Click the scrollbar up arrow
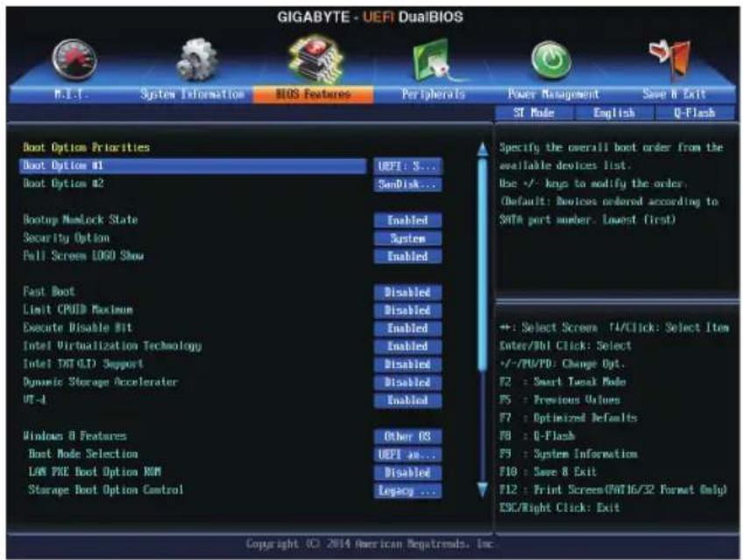743x560 pixels. [483, 149]
